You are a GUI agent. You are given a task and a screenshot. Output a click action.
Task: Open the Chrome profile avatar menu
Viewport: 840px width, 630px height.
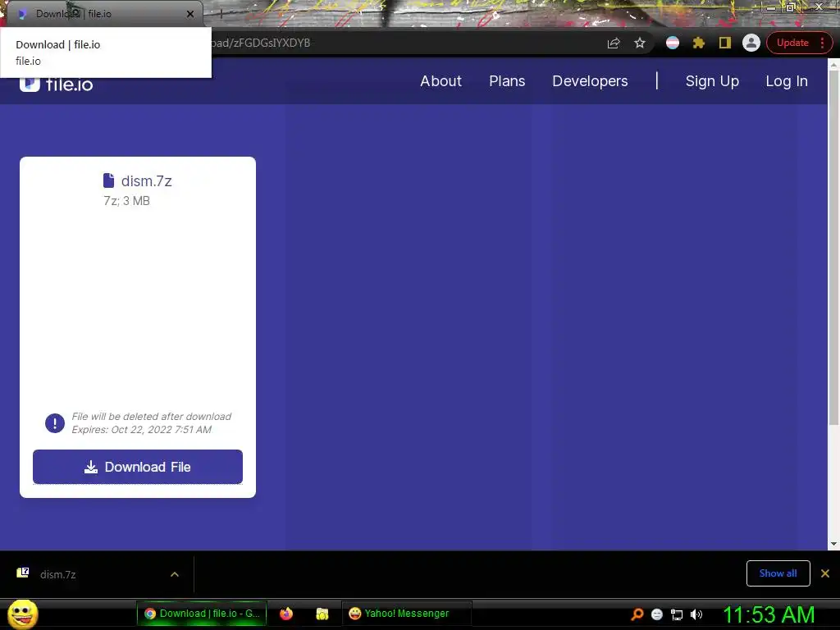(751, 43)
